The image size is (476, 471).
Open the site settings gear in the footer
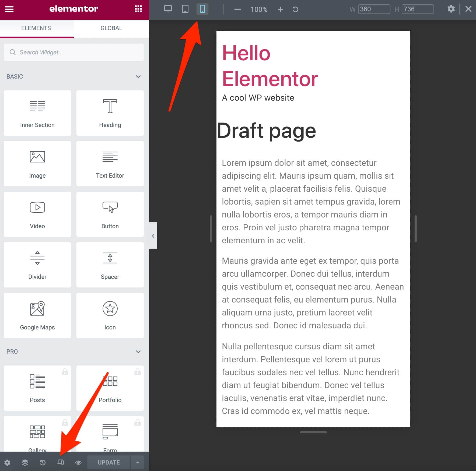tap(8, 462)
